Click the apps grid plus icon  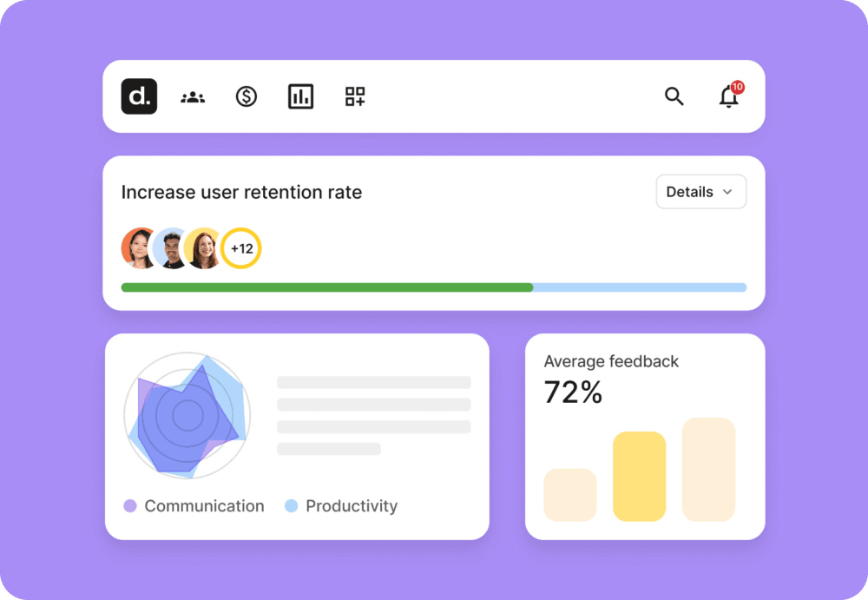click(x=355, y=97)
